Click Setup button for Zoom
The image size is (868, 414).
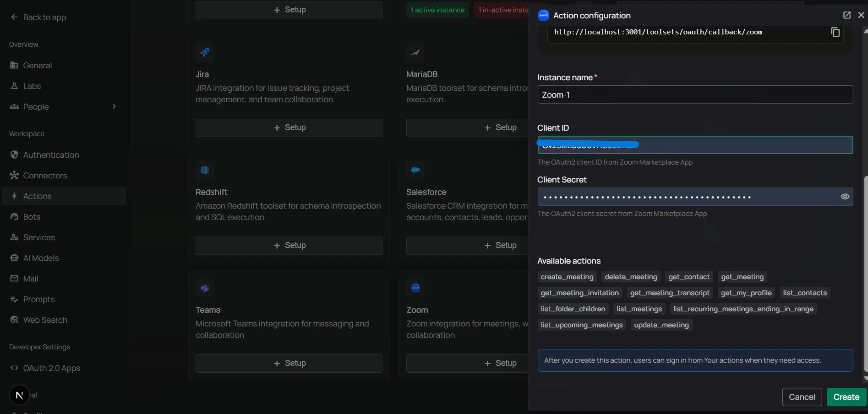[x=467, y=363]
